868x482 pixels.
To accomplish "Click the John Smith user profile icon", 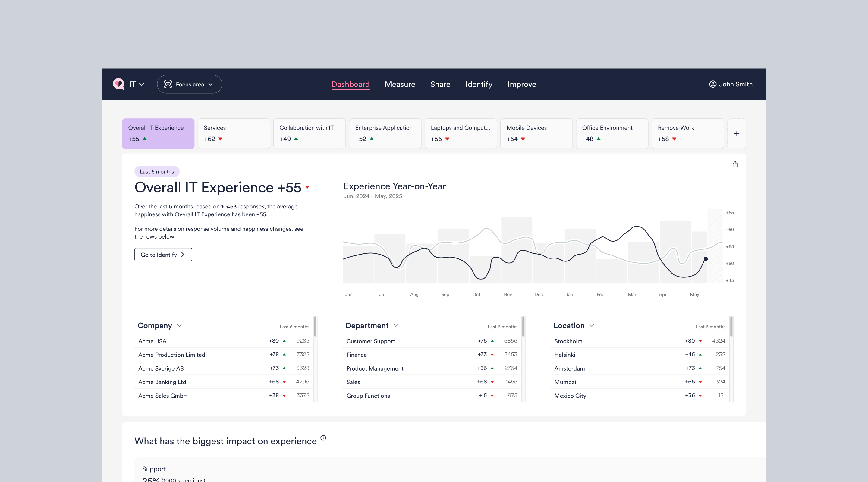I will pyautogui.click(x=713, y=84).
